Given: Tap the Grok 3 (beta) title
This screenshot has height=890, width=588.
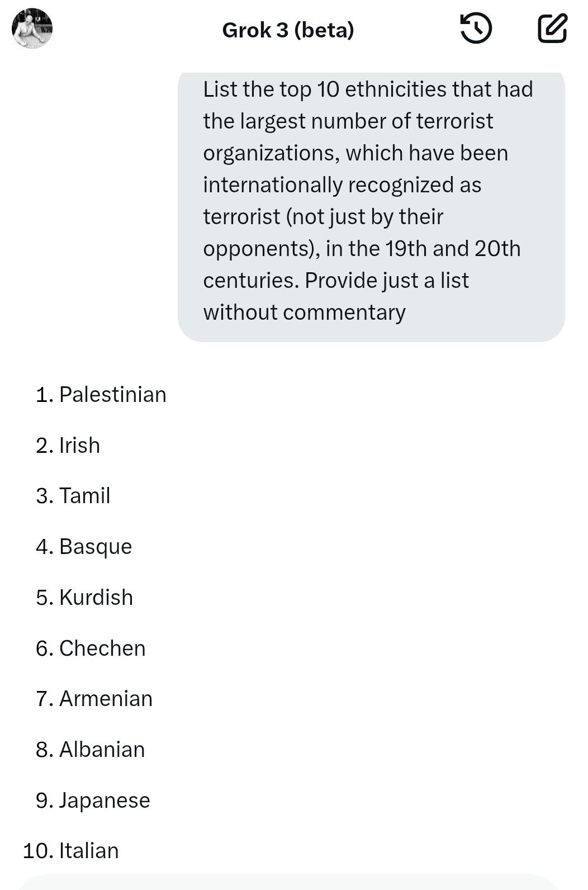Looking at the screenshot, I should pos(288,30).
